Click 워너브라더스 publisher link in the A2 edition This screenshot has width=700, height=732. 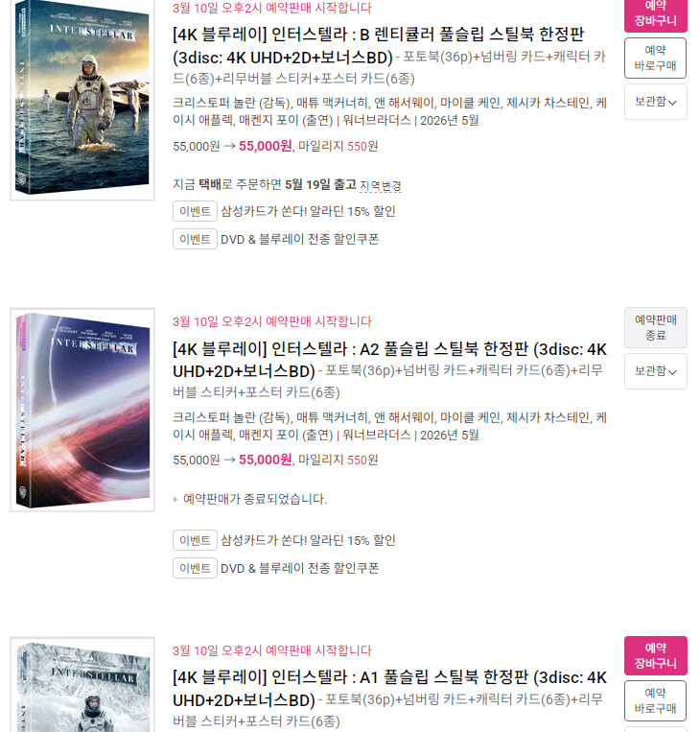point(377,436)
